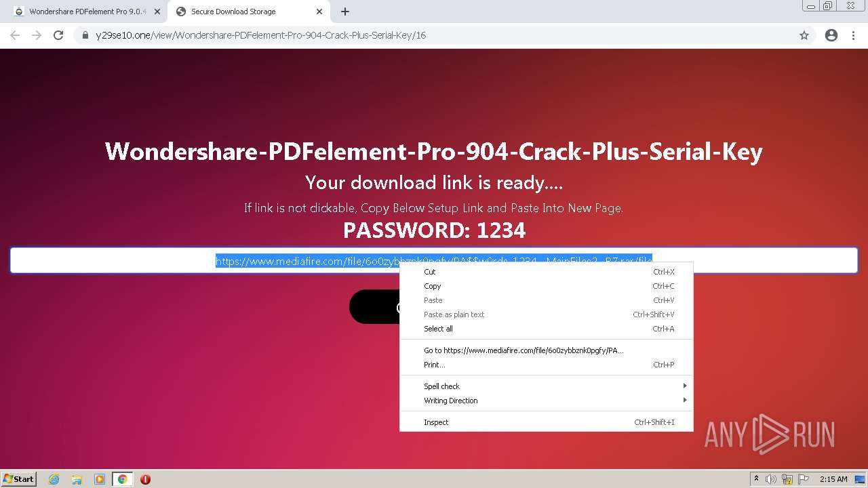Screen dimensions: 868x488
Task: Switch to Chrome in the taskbar
Action: tap(123, 479)
